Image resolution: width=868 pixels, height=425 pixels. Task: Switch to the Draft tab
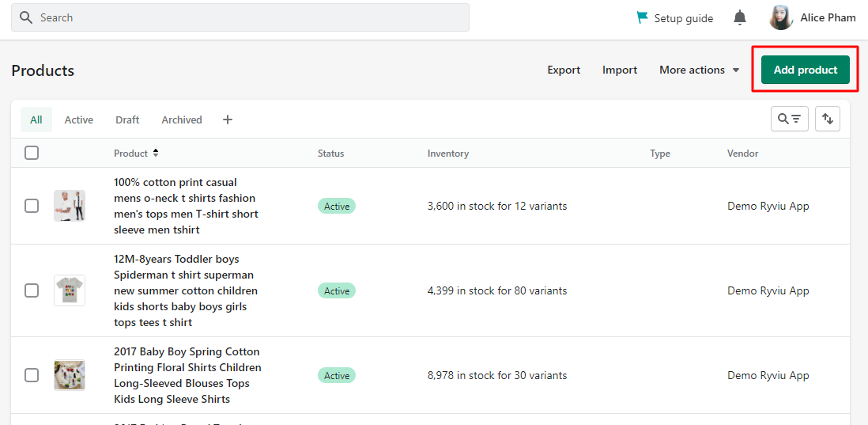[x=127, y=120]
